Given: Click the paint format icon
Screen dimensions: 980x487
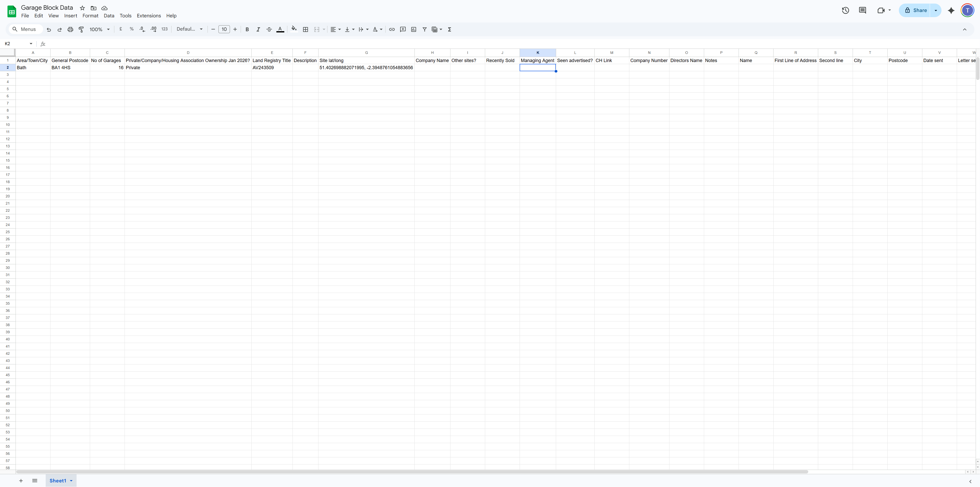Looking at the screenshot, I should pos(81,29).
